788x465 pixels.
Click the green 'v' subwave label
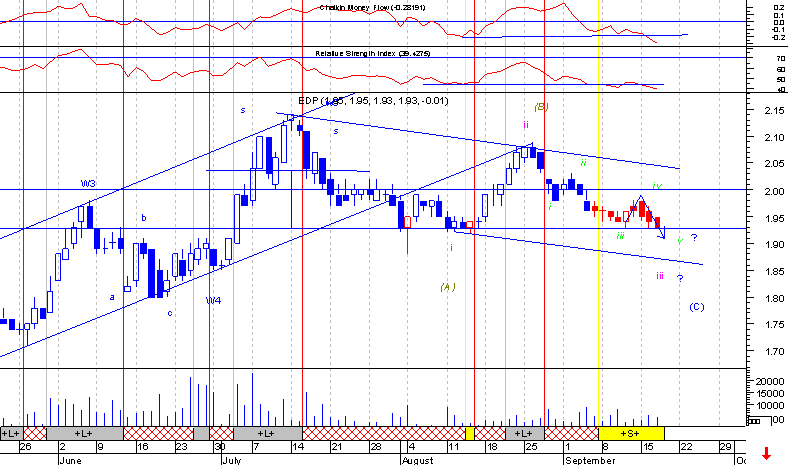[x=680, y=241]
